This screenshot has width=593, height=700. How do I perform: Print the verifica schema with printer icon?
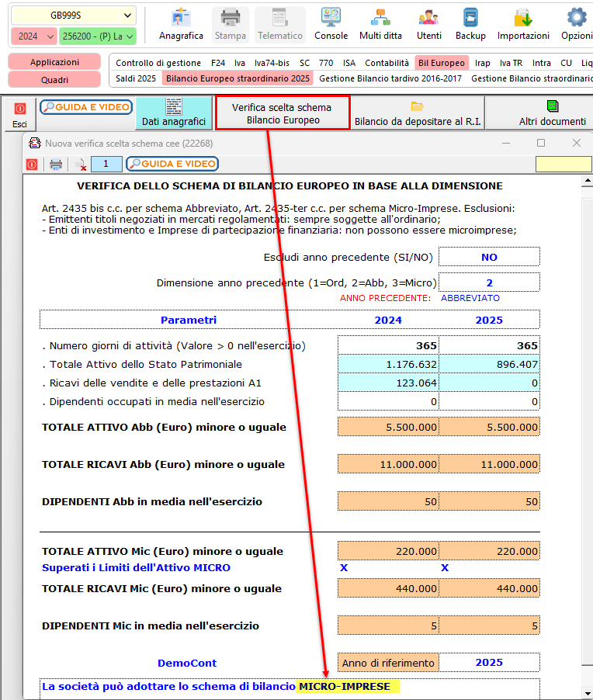point(56,165)
